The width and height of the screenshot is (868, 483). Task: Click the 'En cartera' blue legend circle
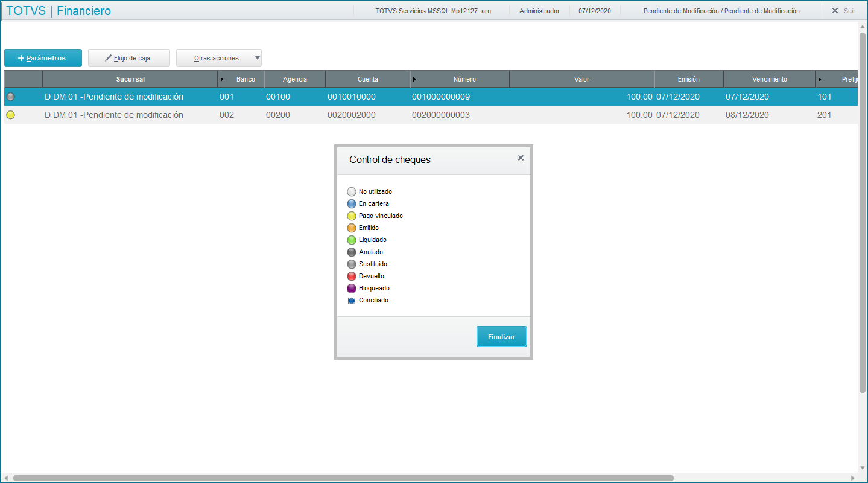coord(352,203)
